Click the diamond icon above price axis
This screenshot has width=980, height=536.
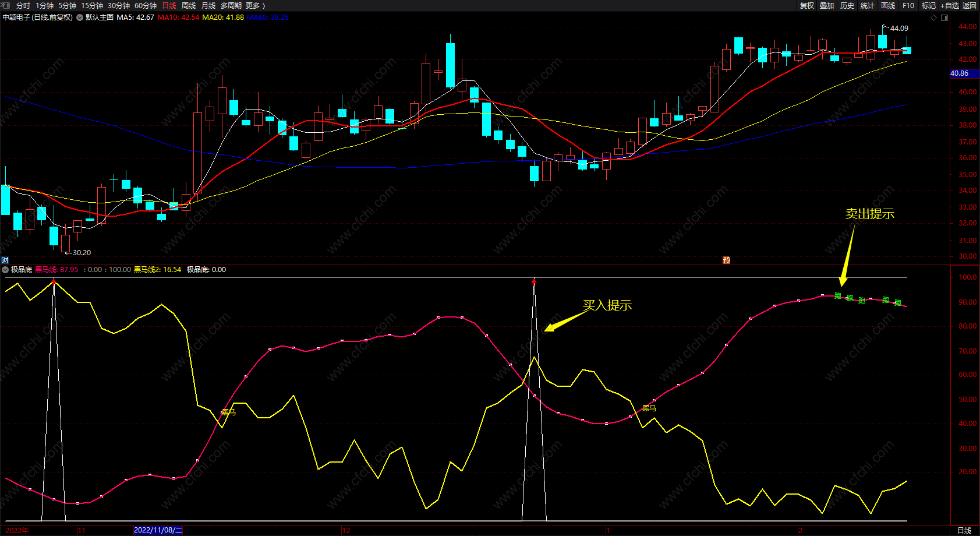click(934, 17)
